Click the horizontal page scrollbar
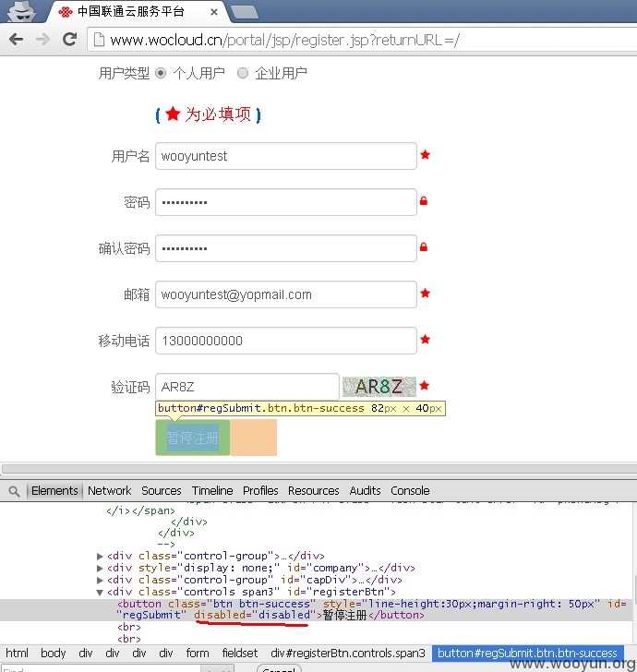 [318, 469]
